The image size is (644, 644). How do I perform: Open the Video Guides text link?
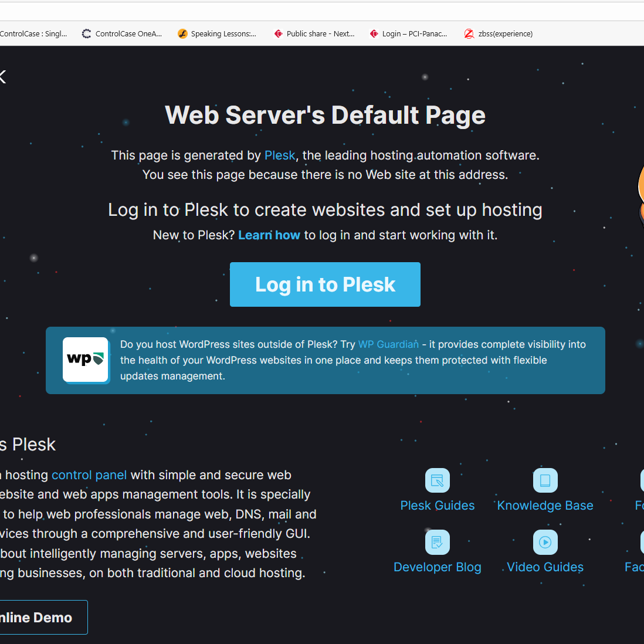545,567
